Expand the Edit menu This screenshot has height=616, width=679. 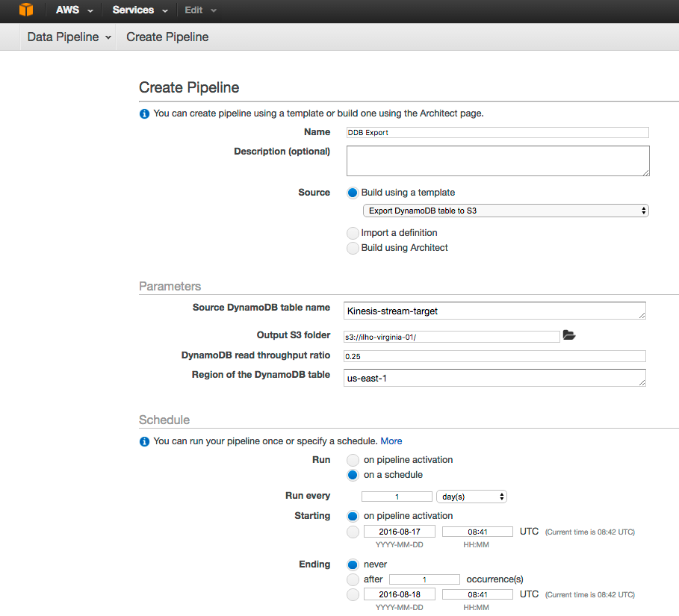tap(200, 10)
